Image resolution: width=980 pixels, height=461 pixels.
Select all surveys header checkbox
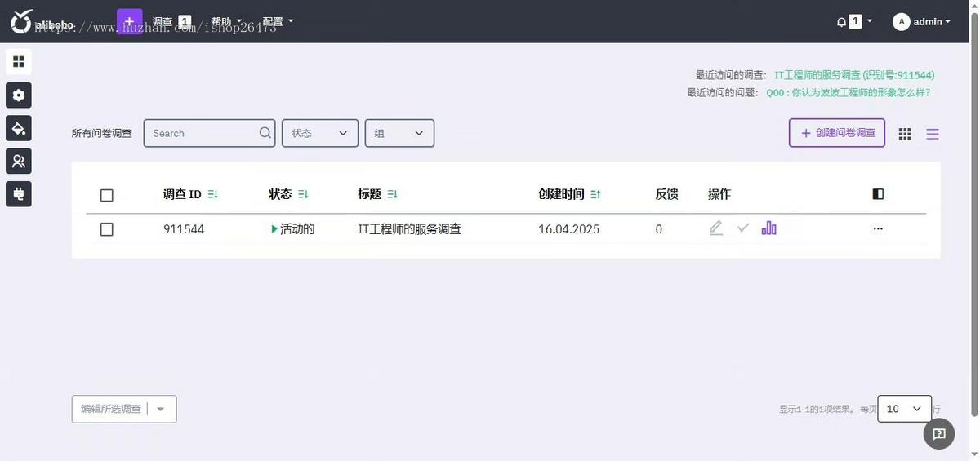[x=106, y=195]
